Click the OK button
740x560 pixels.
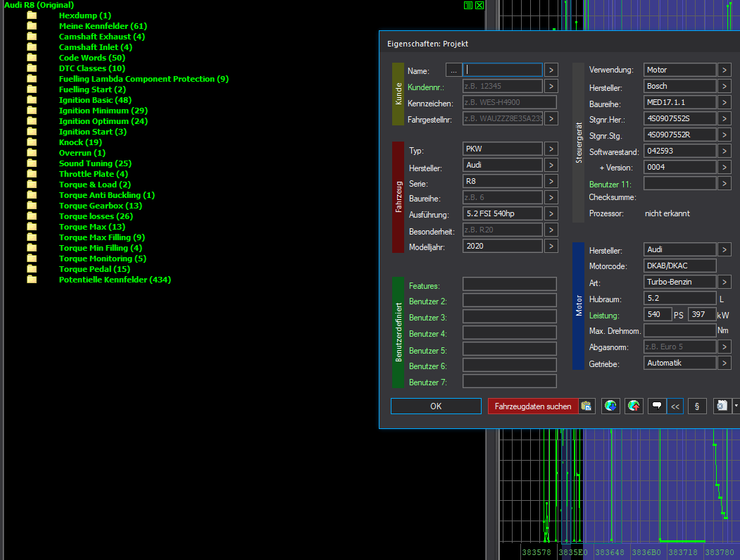click(x=436, y=406)
